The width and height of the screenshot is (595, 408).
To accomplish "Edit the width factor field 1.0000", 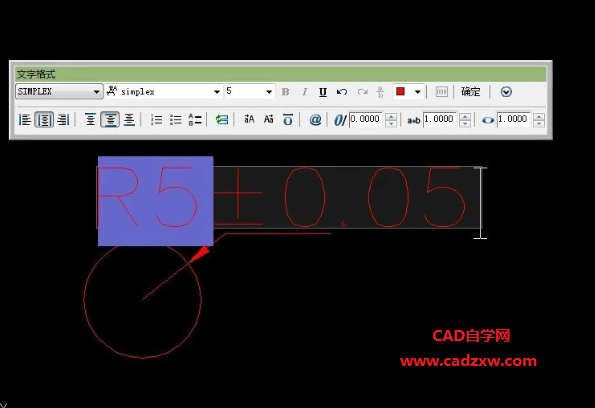I will (514, 120).
